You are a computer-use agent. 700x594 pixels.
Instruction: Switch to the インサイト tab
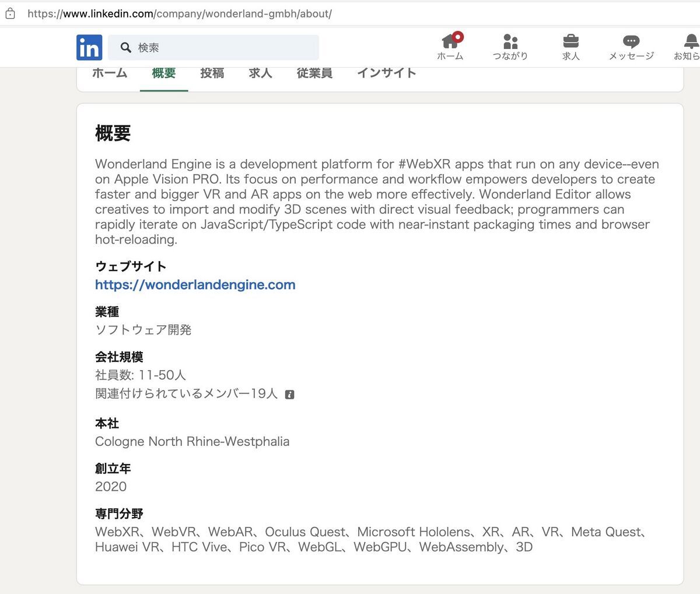tap(386, 73)
